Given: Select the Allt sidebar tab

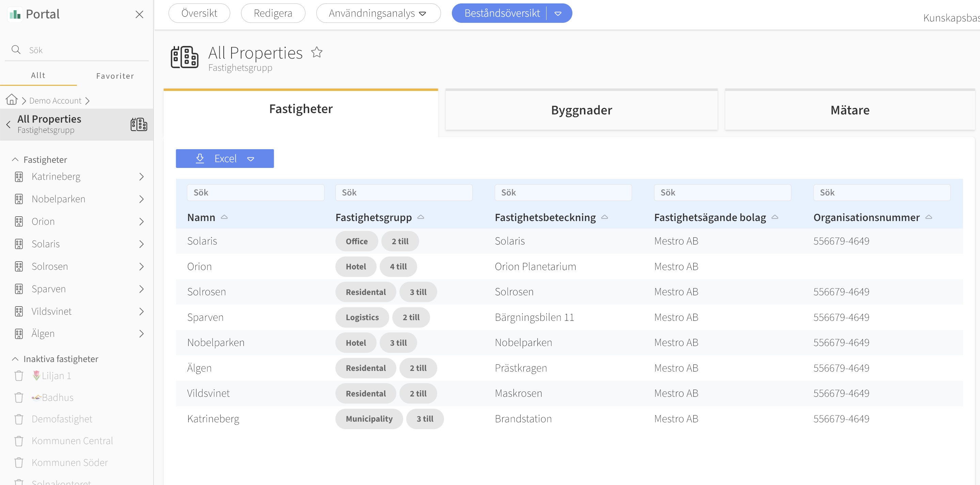Looking at the screenshot, I should point(38,75).
